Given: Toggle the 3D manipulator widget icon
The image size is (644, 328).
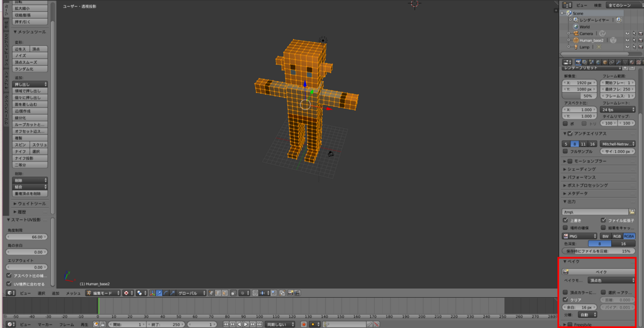Looking at the screenshot, I should 152,293.
